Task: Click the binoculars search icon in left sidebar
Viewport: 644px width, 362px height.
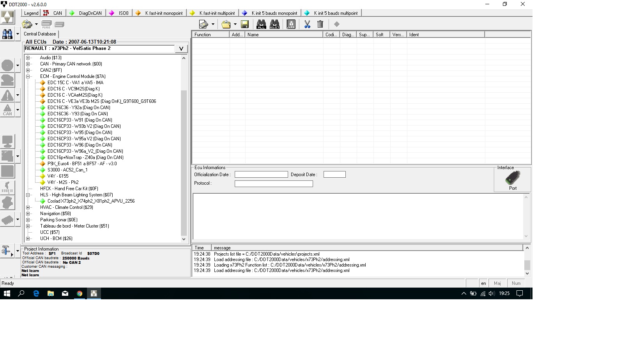Action: click(7, 34)
